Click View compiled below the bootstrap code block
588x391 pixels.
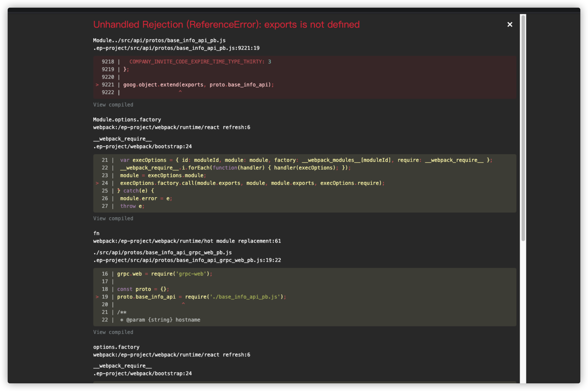(x=113, y=218)
